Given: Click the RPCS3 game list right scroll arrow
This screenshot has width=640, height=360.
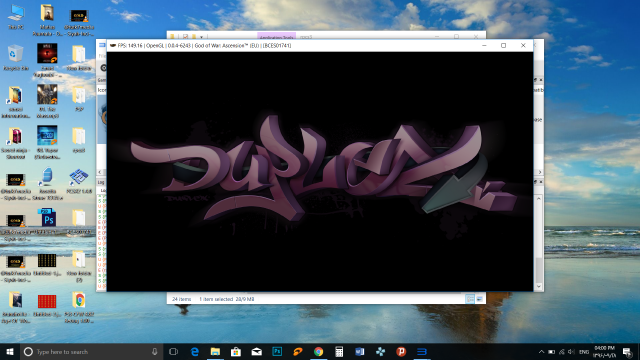Looking at the screenshot, I should tap(540, 172).
